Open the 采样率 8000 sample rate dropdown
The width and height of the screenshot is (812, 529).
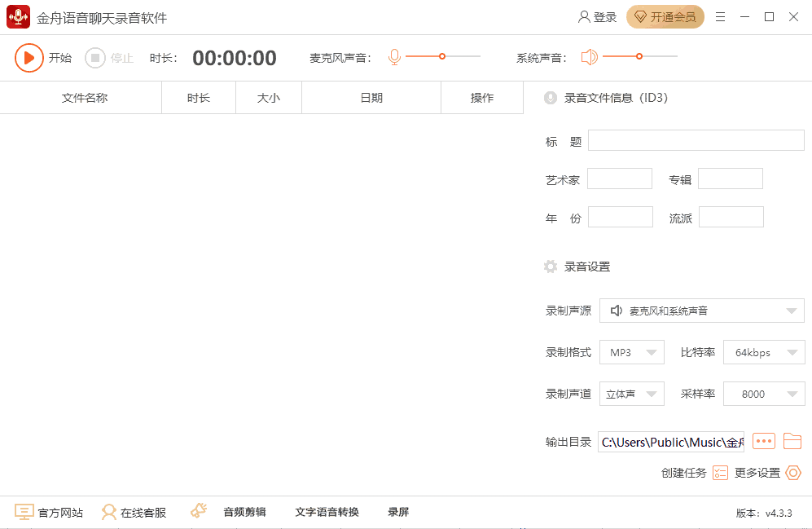[764, 394]
